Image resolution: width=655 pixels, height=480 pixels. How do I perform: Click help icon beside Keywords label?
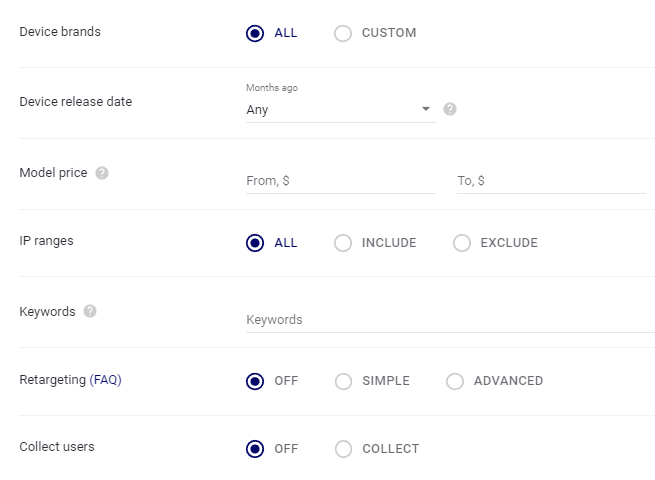[x=90, y=311]
